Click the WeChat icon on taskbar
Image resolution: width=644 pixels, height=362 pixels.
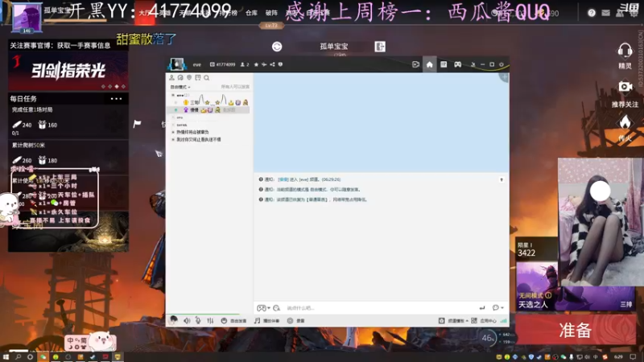point(43,357)
